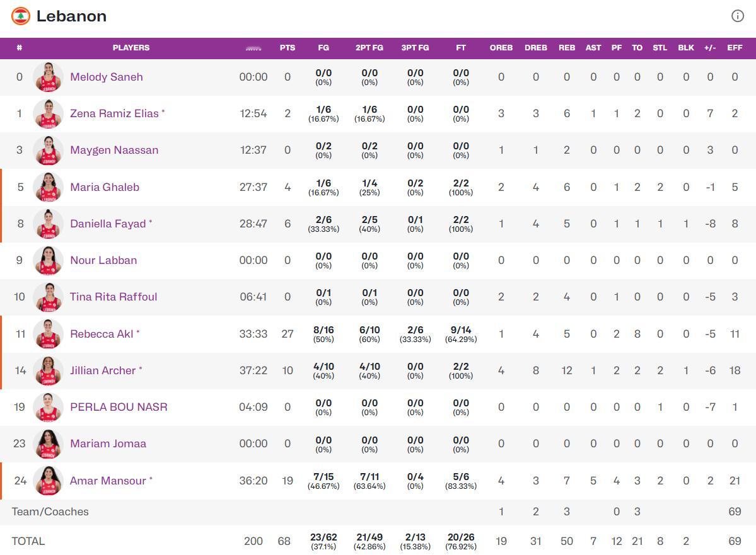The width and height of the screenshot is (756, 555).
Task: Select Amar Mansour's 7/15 field goals cell
Action: [323, 481]
